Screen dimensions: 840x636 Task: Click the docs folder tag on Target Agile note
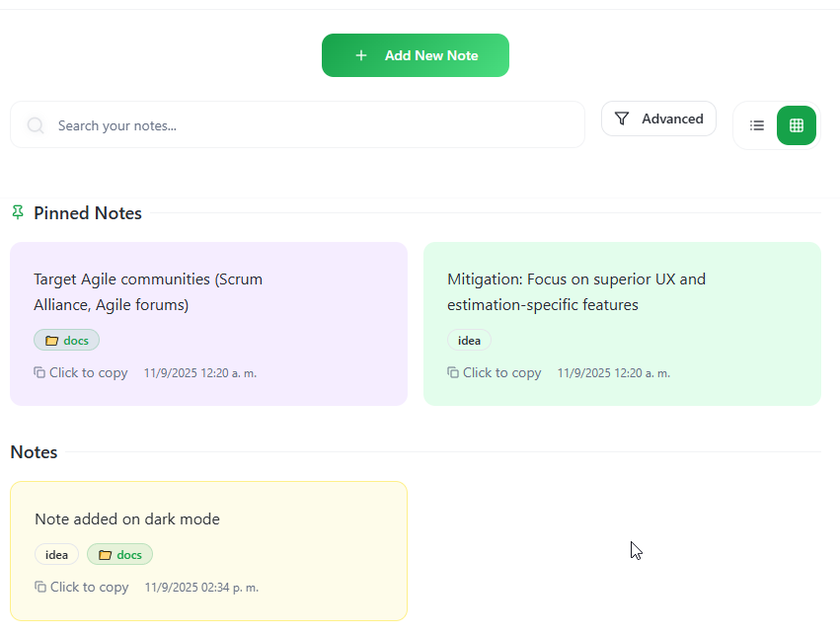pyautogui.click(x=66, y=341)
